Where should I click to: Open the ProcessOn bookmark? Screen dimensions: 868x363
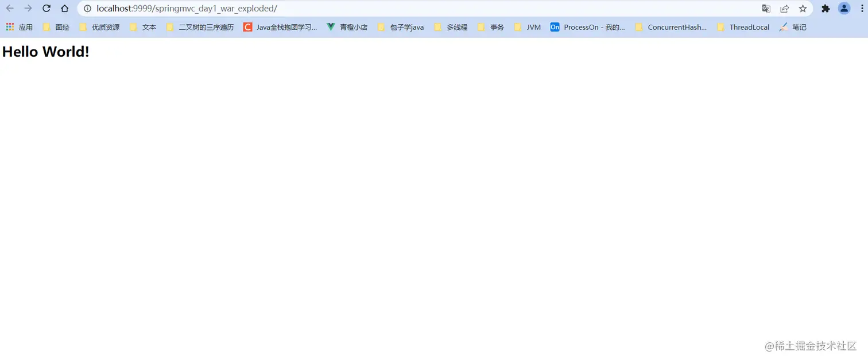(x=588, y=27)
